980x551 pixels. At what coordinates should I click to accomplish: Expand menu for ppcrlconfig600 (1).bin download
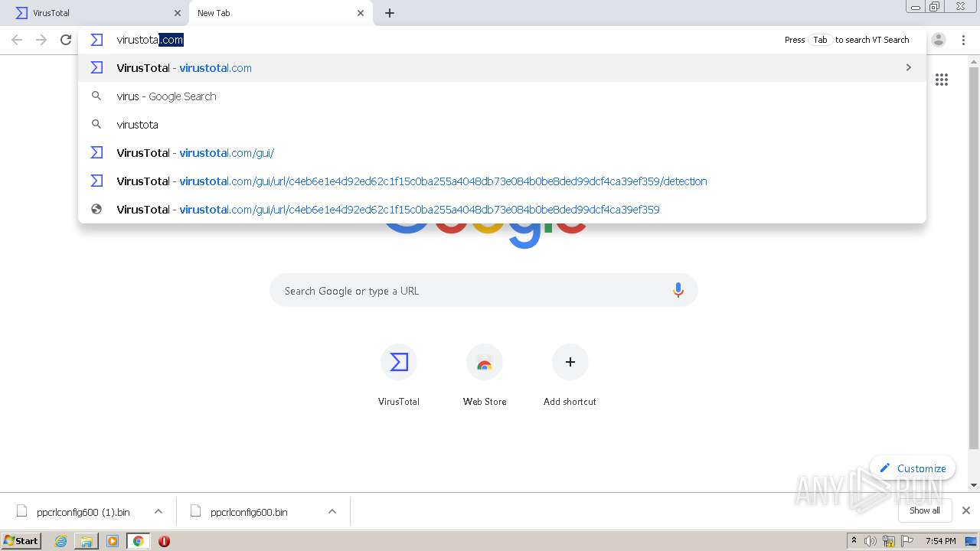coord(158,511)
